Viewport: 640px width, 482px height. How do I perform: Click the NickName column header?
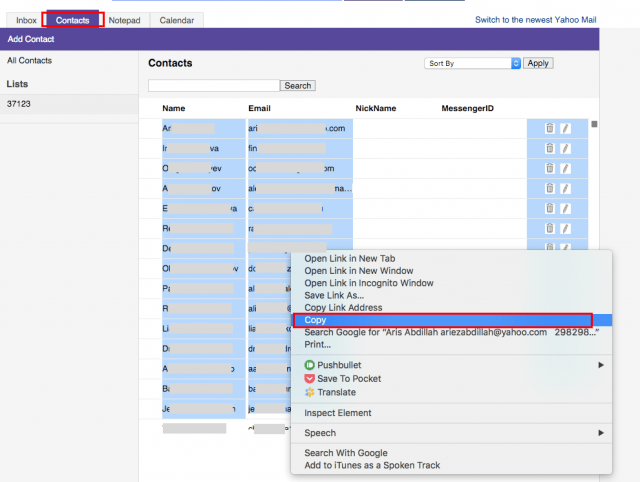coord(376,108)
